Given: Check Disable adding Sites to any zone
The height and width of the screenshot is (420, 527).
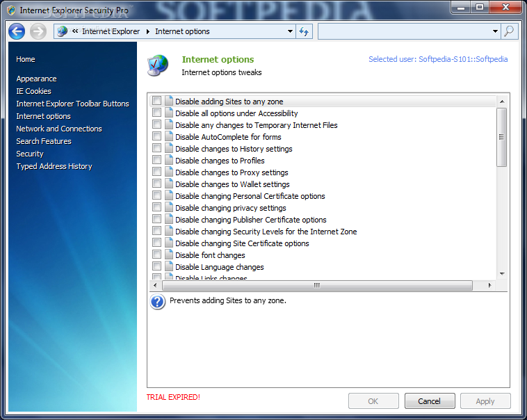Looking at the screenshot, I should (x=156, y=101).
